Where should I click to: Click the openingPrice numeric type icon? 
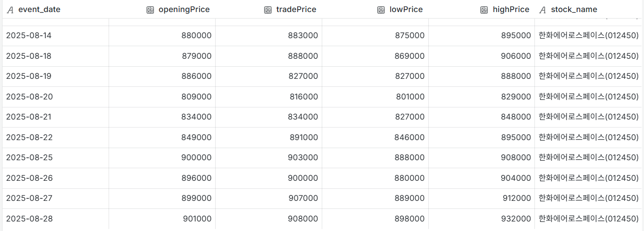pos(150,10)
